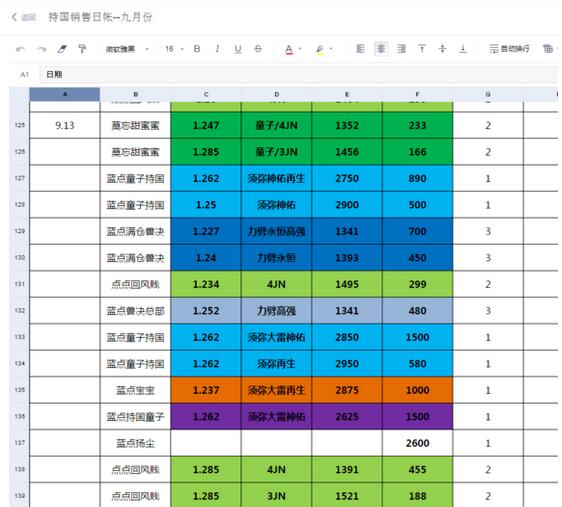This screenshot has width=562, height=507.
Task: Click the undo arrow icon
Action: coord(20,49)
